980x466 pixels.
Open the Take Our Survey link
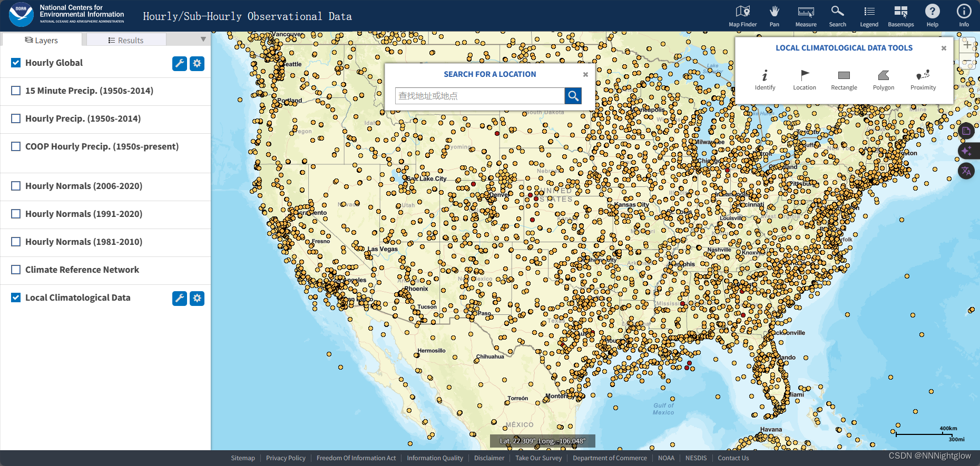click(538, 458)
